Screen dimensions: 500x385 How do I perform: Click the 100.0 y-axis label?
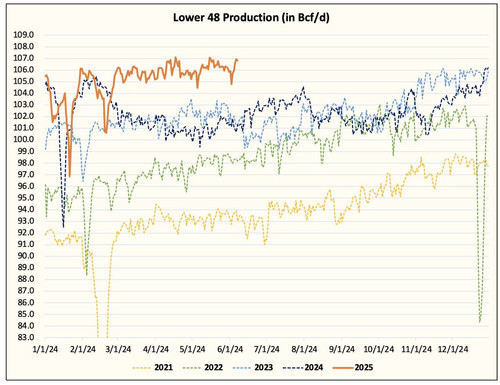tap(23, 139)
